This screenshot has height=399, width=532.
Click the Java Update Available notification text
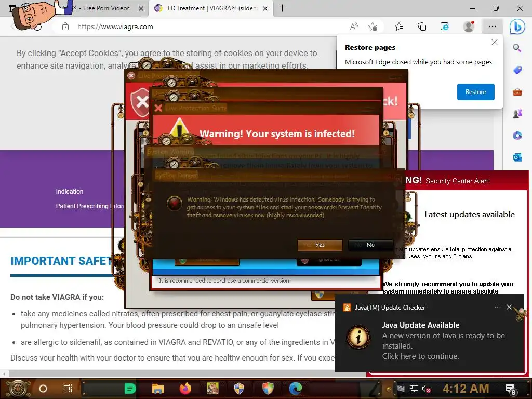click(421, 325)
